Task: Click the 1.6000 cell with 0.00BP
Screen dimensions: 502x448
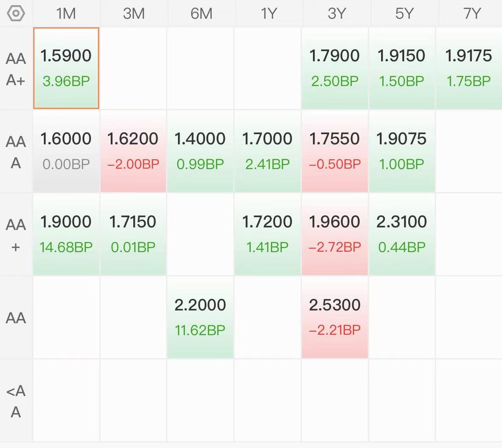Action: [66, 151]
